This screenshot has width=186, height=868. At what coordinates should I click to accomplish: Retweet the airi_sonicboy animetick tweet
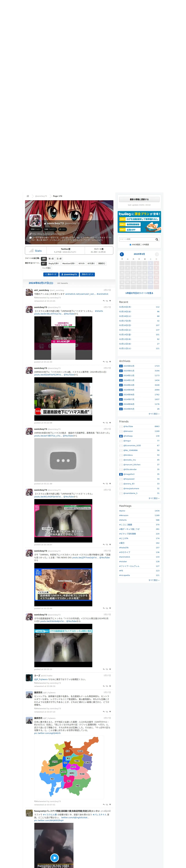click(x=107, y=301)
